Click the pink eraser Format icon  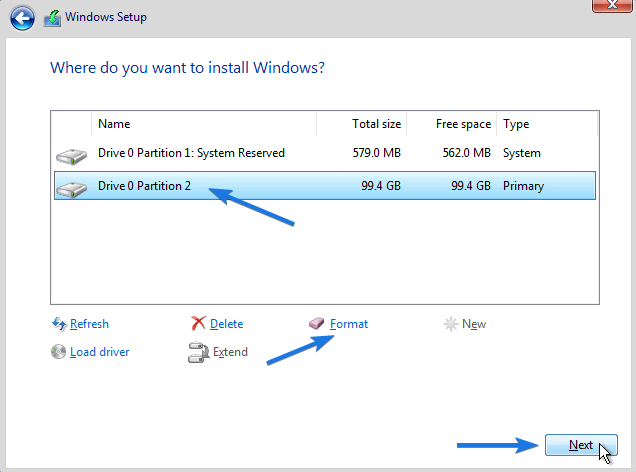pos(316,324)
